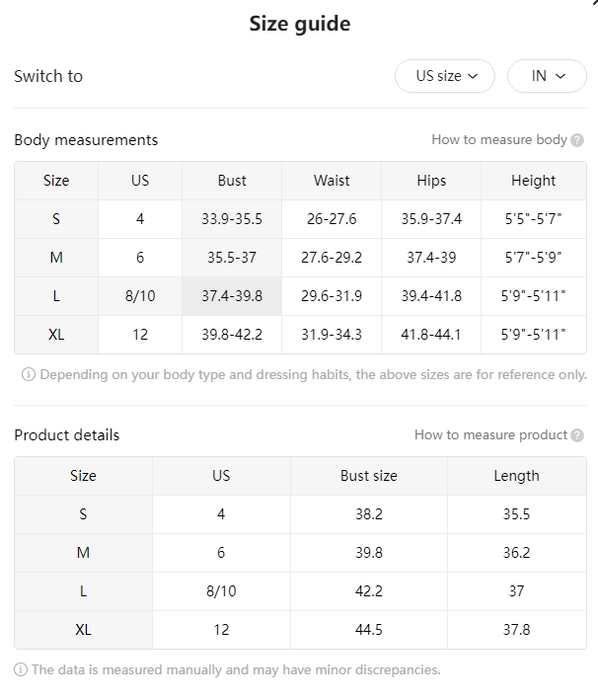
Task: Click the info icon before the body type disclaimer
Action: click(28, 374)
